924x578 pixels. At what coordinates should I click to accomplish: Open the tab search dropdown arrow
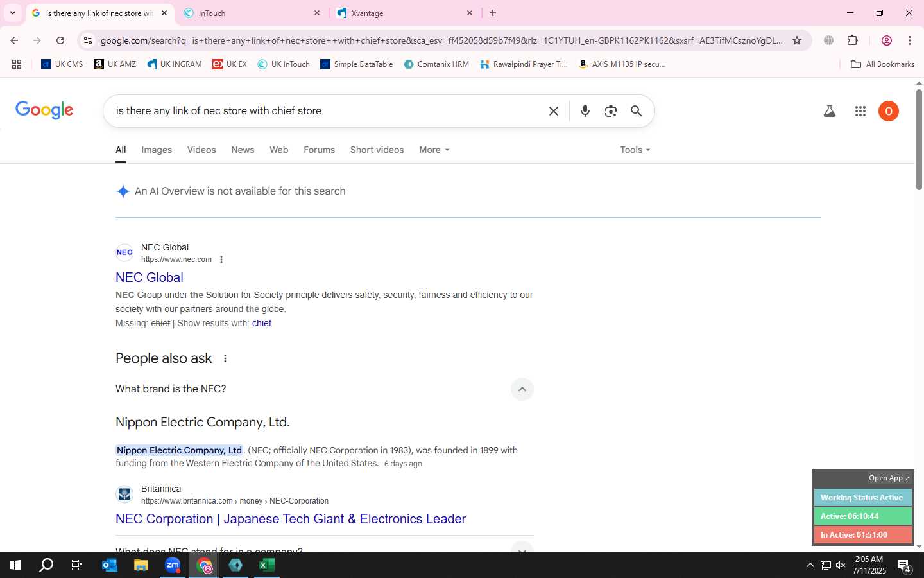tap(12, 13)
